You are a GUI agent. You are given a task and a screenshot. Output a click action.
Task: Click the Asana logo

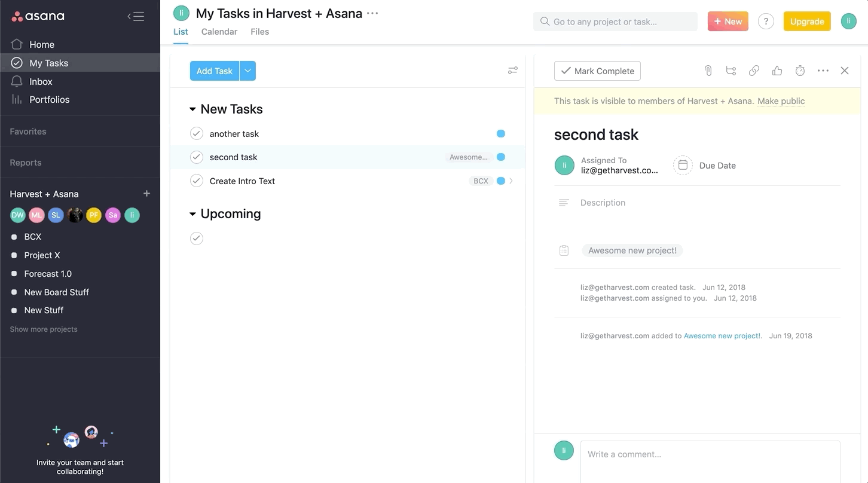38,16
